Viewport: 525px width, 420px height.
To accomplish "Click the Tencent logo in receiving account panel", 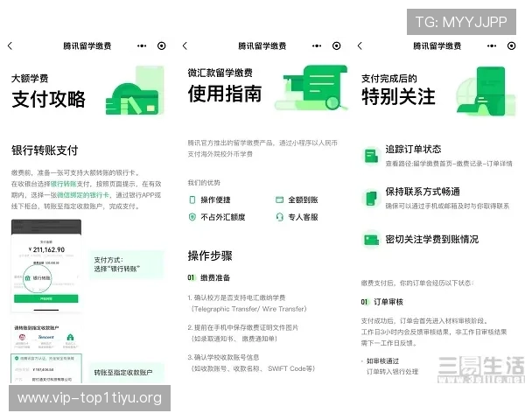I will (45, 337).
